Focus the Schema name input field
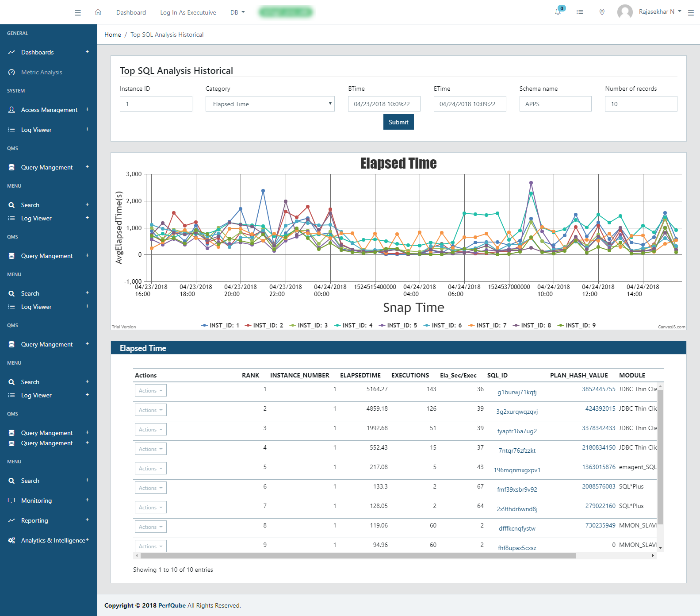Image resolution: width=700 pixels, height=616 pixels. 555,104
